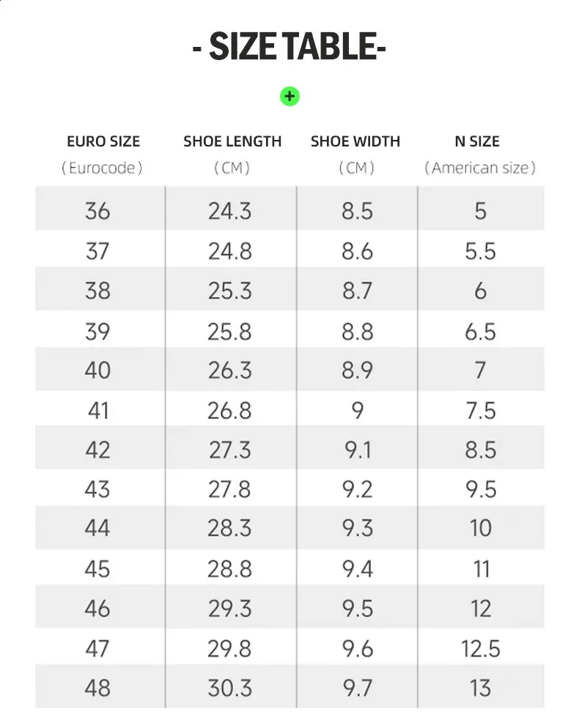
Task: Select the EURO SIZE column header
Action: [103, 141]
